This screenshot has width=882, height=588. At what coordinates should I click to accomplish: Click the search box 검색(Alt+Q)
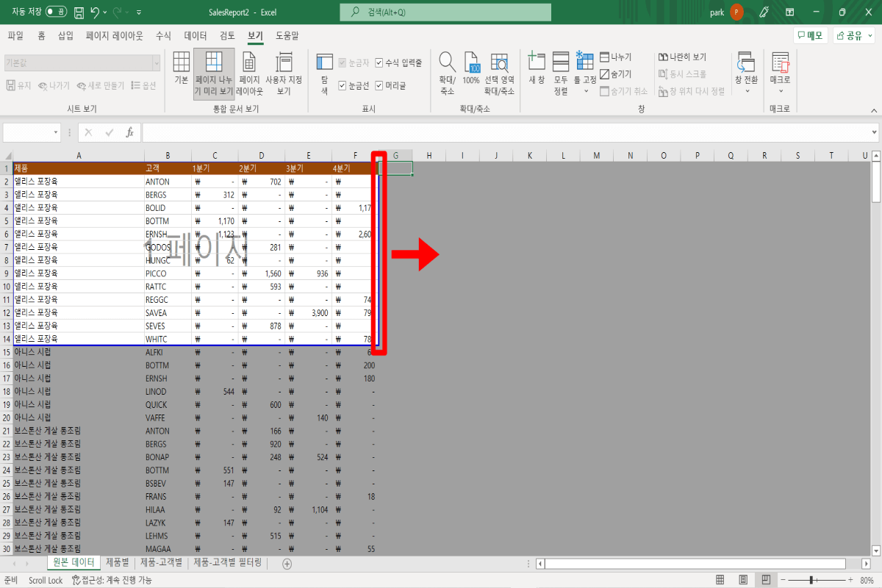point(445,12)
